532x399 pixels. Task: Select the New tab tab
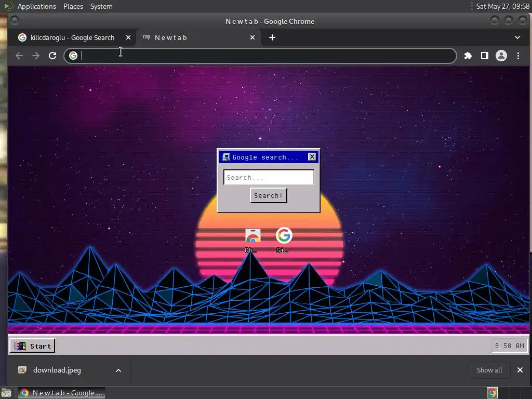(x=198, y=37)
